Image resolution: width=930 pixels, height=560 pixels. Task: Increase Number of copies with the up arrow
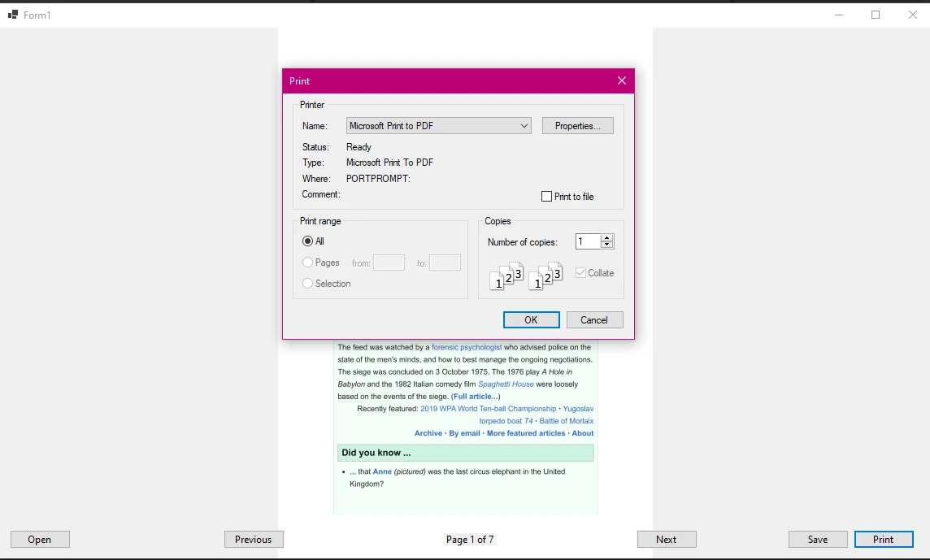pyautogui.click(x=608, y=237)
